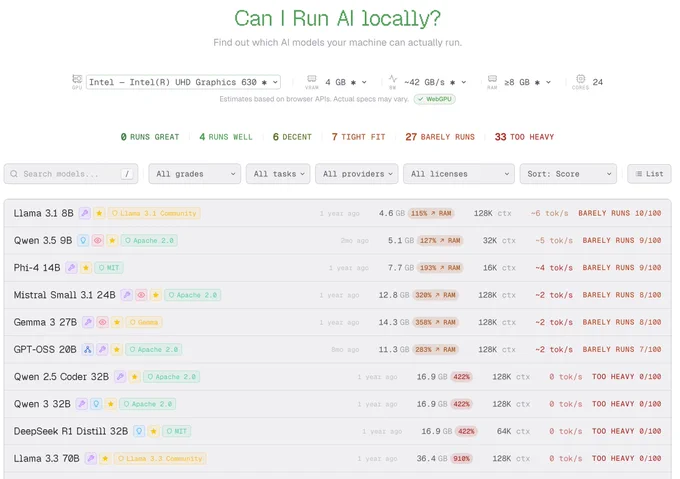Click the star icon on DeepSeek R1 Distill 32B
This screenshot has height=479, width=680.
(154, 431)
